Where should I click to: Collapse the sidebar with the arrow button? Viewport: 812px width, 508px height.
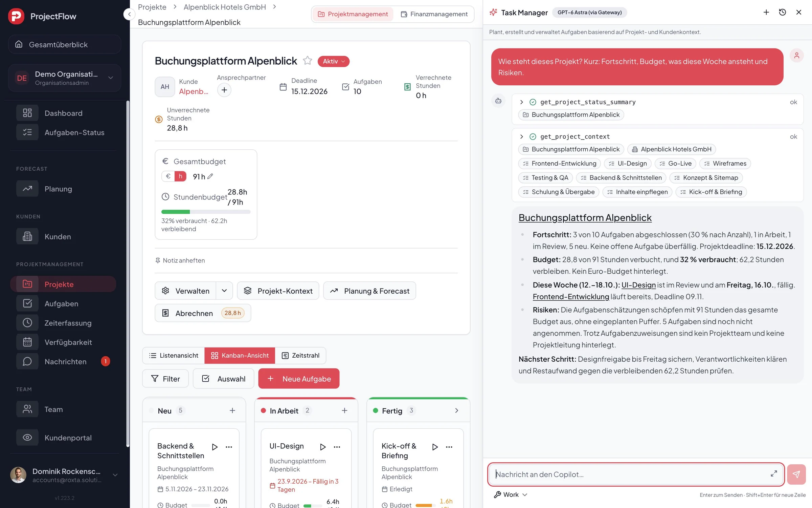129,14
